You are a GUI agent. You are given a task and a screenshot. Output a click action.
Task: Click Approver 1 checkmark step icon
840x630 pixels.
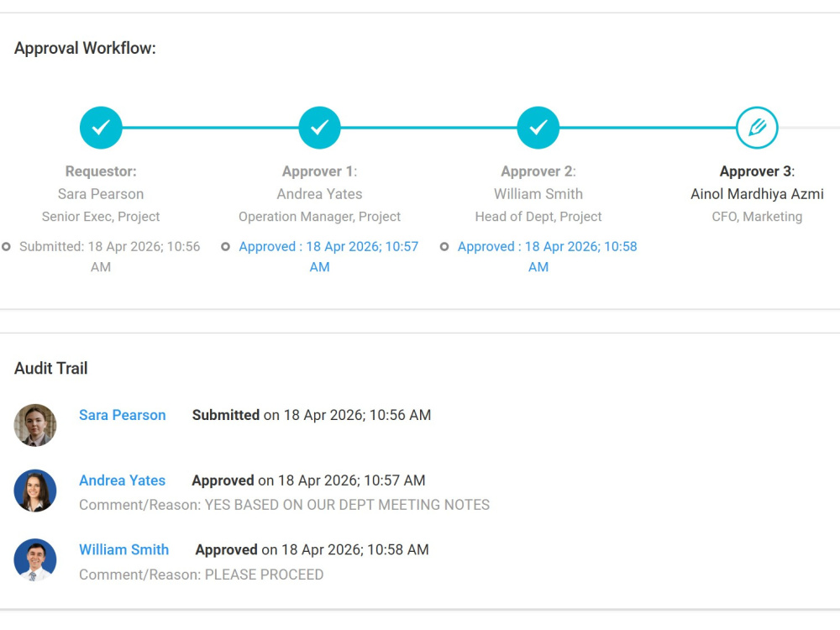[x=319, y=128]
